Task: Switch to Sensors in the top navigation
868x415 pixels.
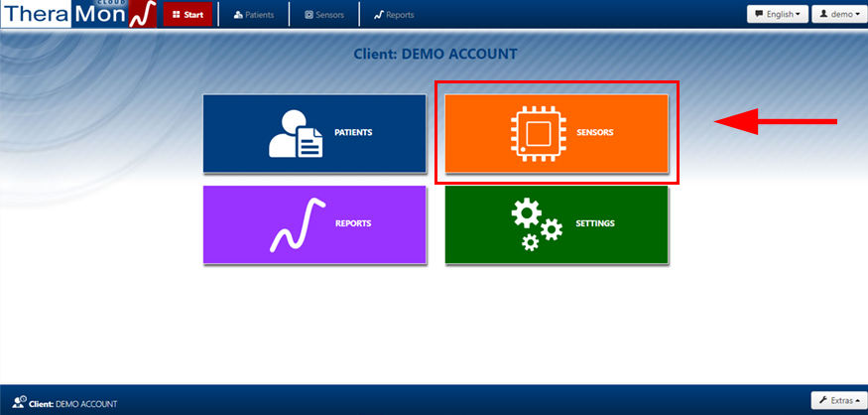Action: tap(323, 15)
